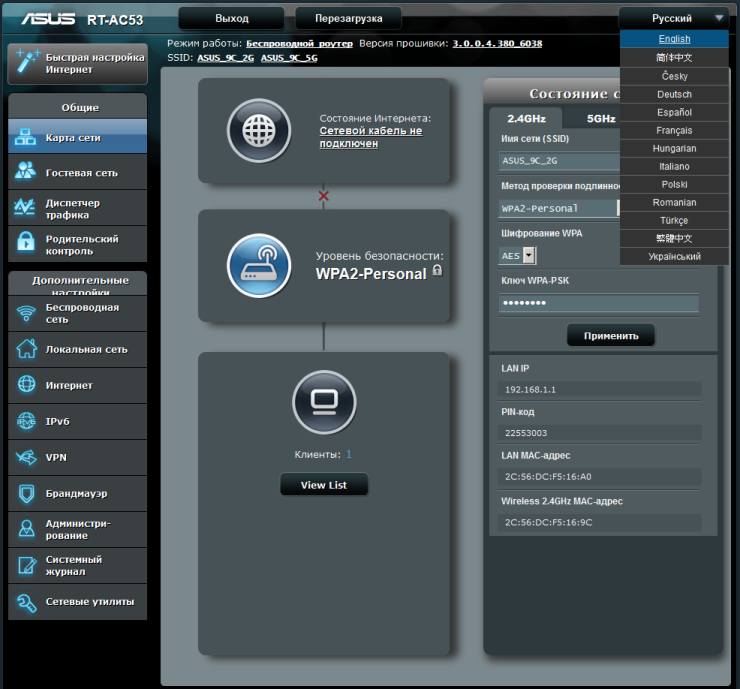Viewport: 740px width, 689px height.
Task: Click the Перезагрузка reboot button
Action: click(348, 18)
